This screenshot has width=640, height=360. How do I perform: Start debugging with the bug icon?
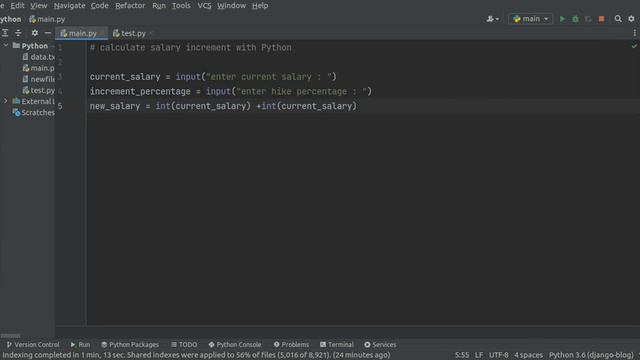575,19
